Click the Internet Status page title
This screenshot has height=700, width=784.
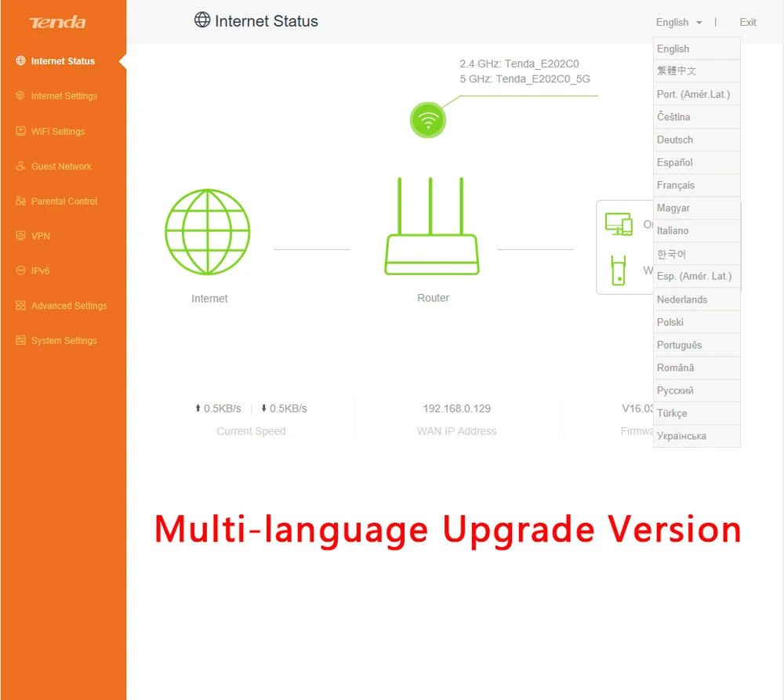tap(267, 21)
